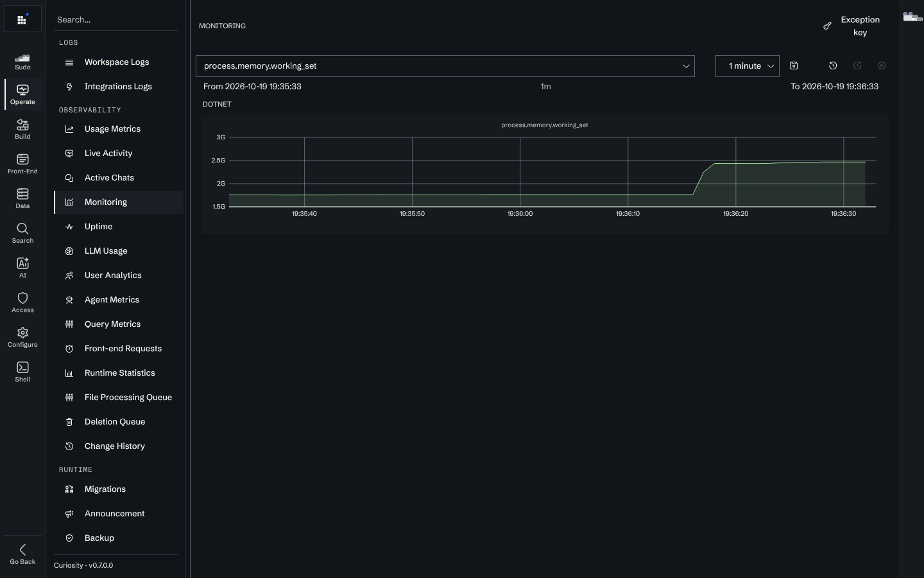Select the Monitoring menu item
924x578 pixels.
point(119,202)
